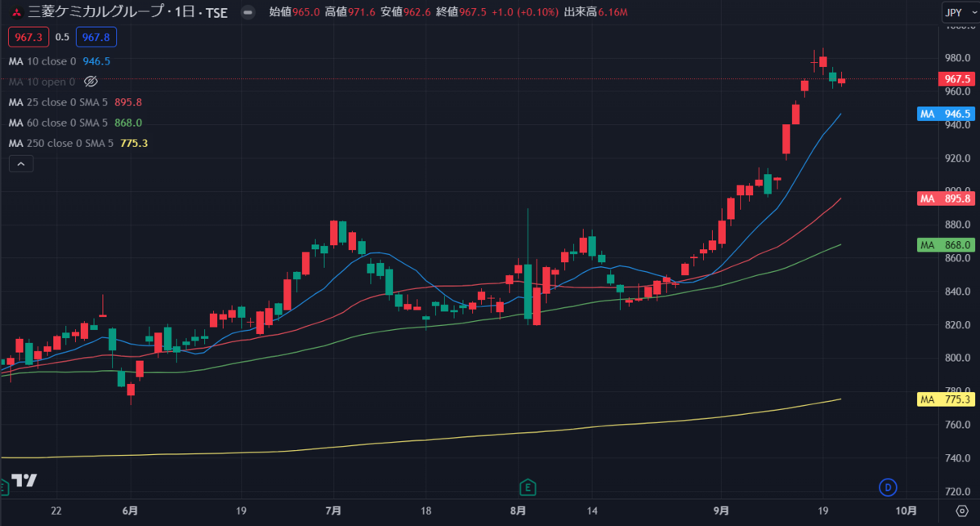Click the 10月 label on the time axis
980x526 pixels.
click(x=906, y=511)
